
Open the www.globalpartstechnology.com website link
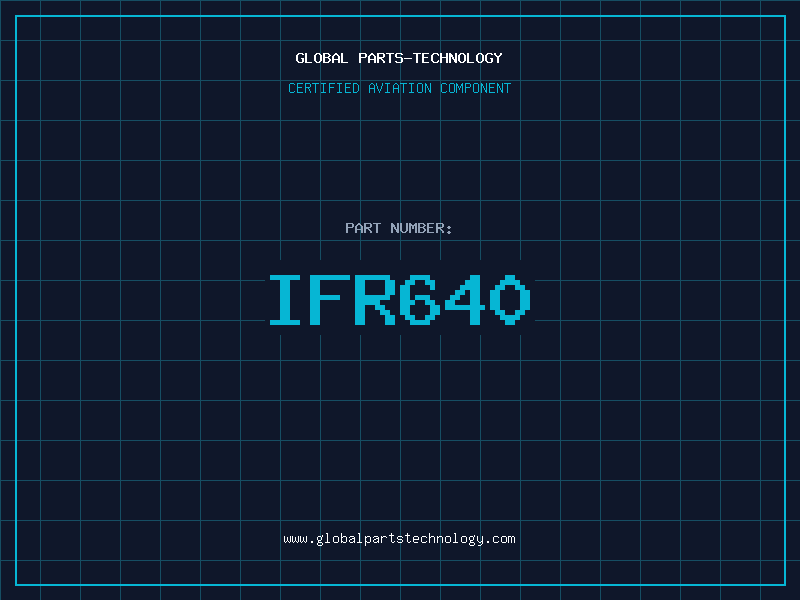(399, 539)
